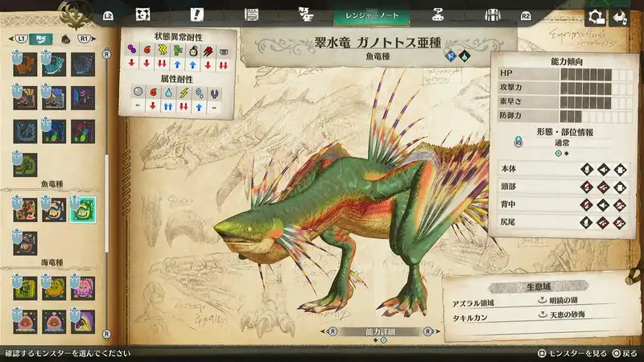Click the モンスターを見る button
This screenshot has height=362, width=644.
pos(572,353)
